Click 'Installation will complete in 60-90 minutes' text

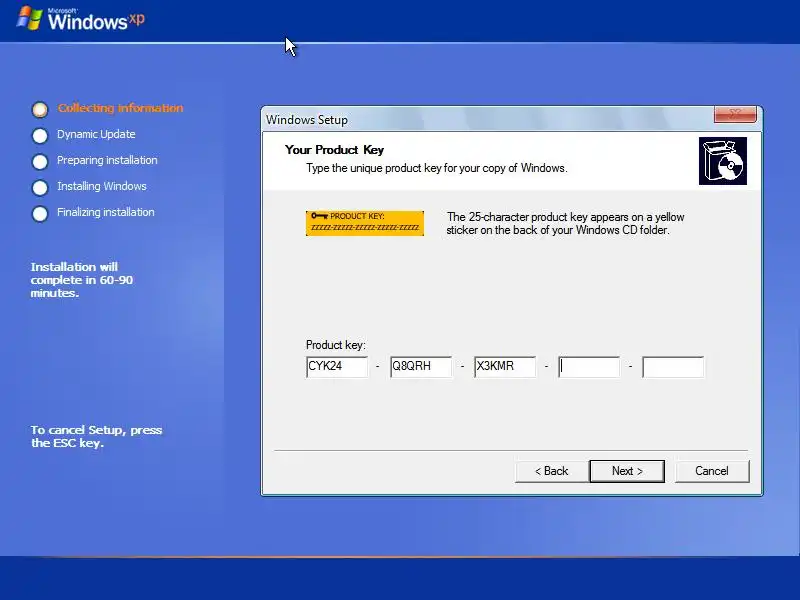[82, 280]
